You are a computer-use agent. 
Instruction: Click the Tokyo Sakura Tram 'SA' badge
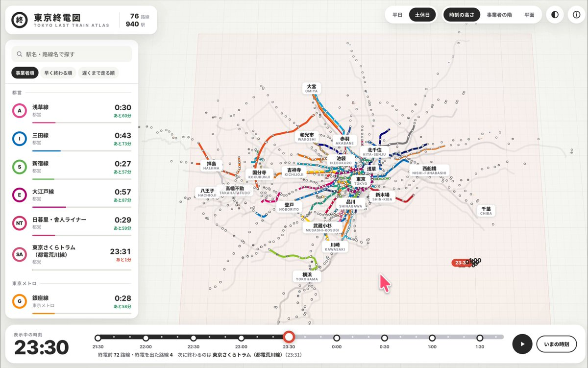point(20,255)
